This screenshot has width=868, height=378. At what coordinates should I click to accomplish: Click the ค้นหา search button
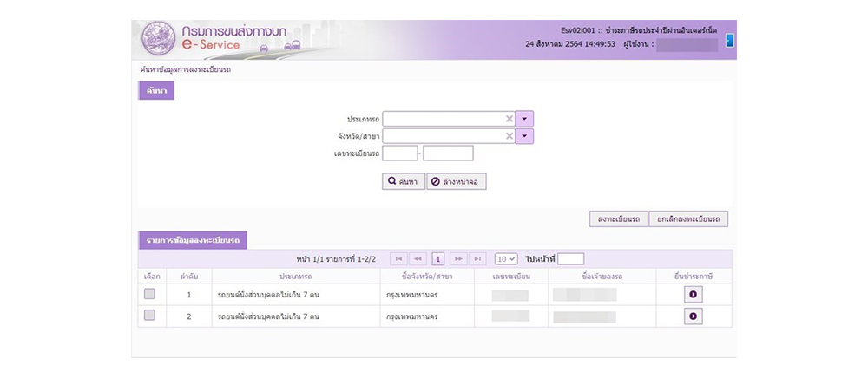point(404,181)
